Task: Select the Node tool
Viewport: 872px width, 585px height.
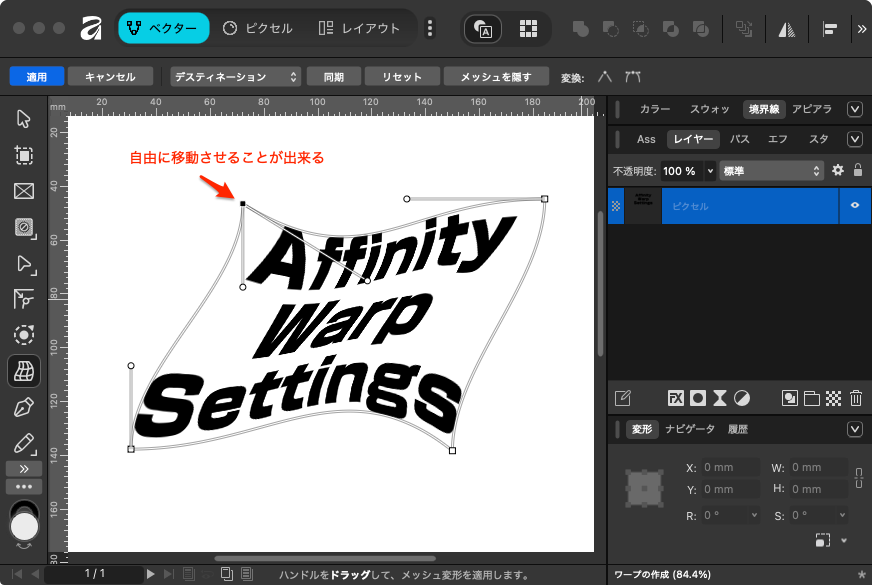Action: pos(24,264)
